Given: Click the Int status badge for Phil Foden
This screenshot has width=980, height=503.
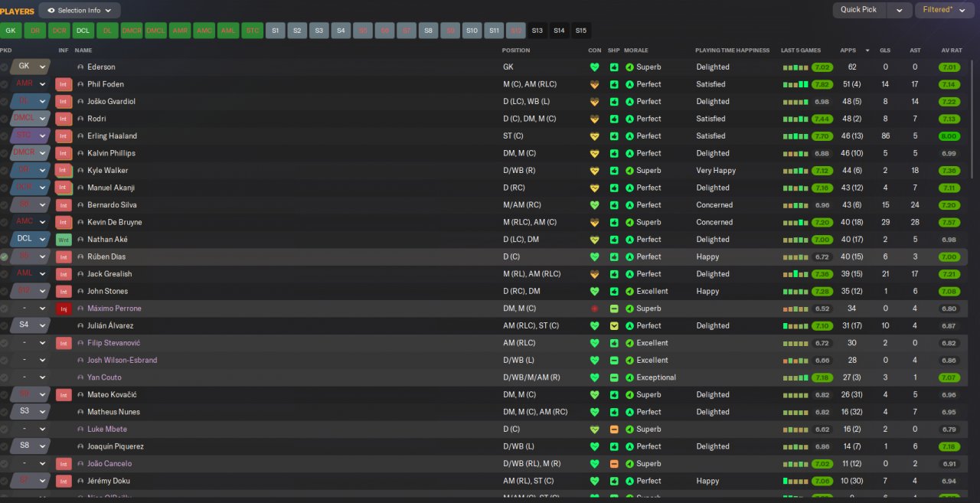Looking at the screenshot, I should [x=64, y=84].
